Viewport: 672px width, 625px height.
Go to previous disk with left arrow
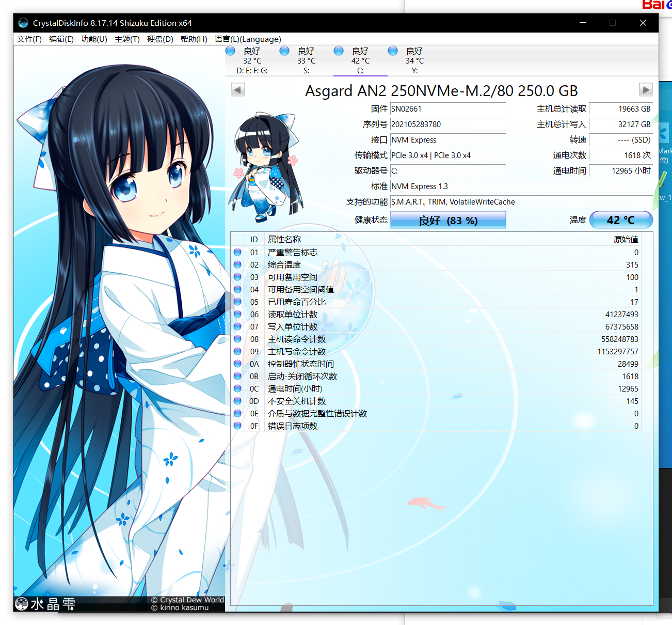[x=238, y=90]
